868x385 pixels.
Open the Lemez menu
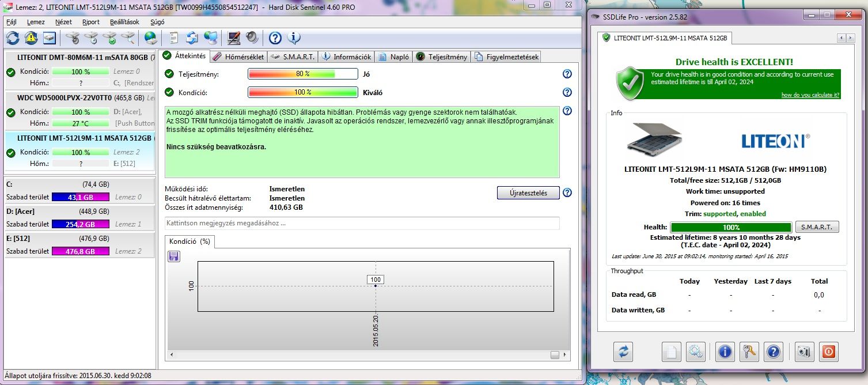pyautogui.click(x=36, y=22)
